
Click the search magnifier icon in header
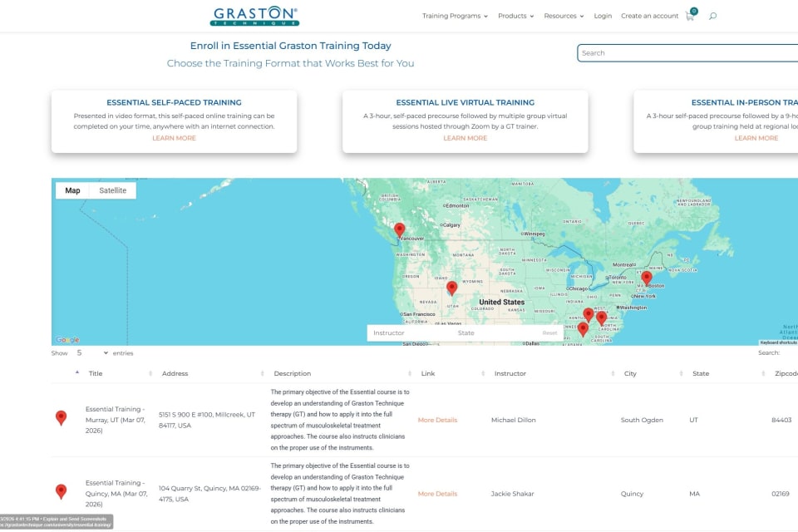(x=712, y=16)
